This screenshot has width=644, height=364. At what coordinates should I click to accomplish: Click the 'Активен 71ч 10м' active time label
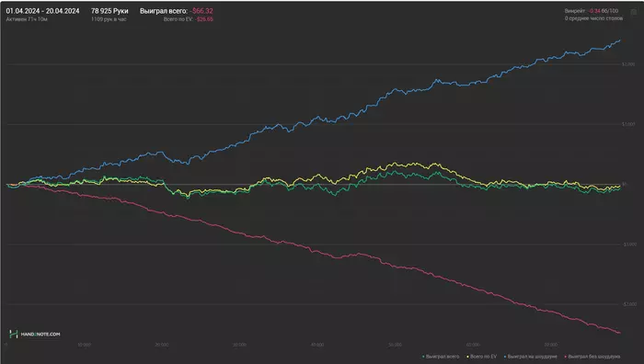27,19
